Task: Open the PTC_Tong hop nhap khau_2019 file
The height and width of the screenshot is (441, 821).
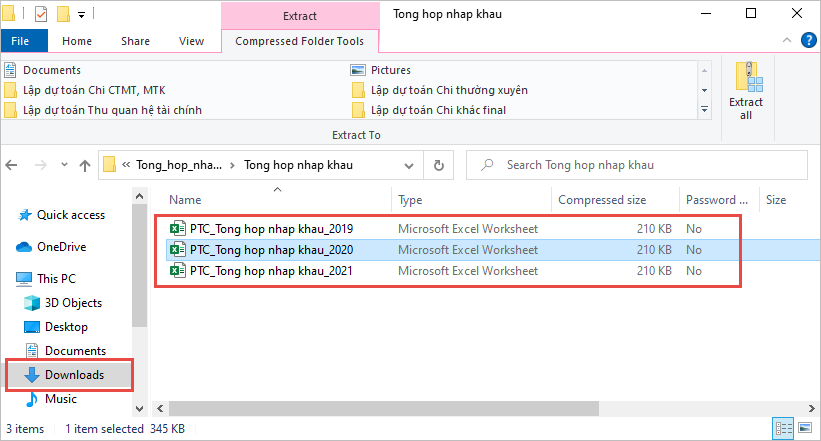Action: tap(270, 227)
